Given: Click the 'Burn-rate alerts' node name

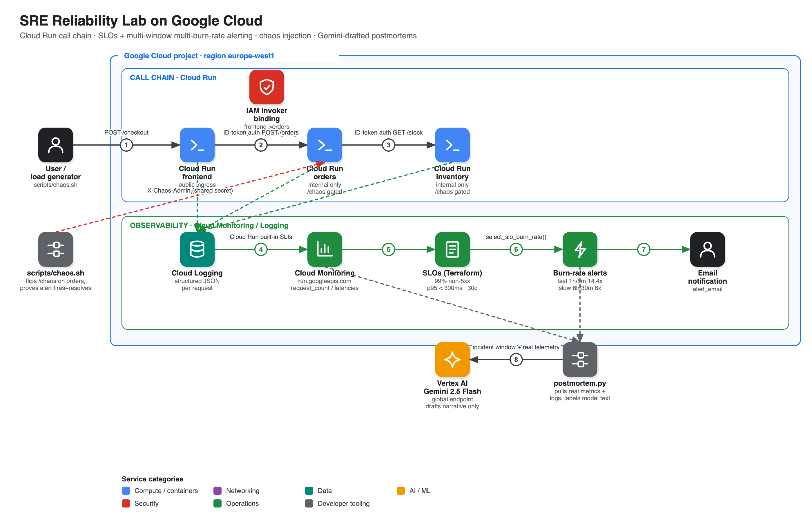Looking at the screenshot, I should [580, 273].
